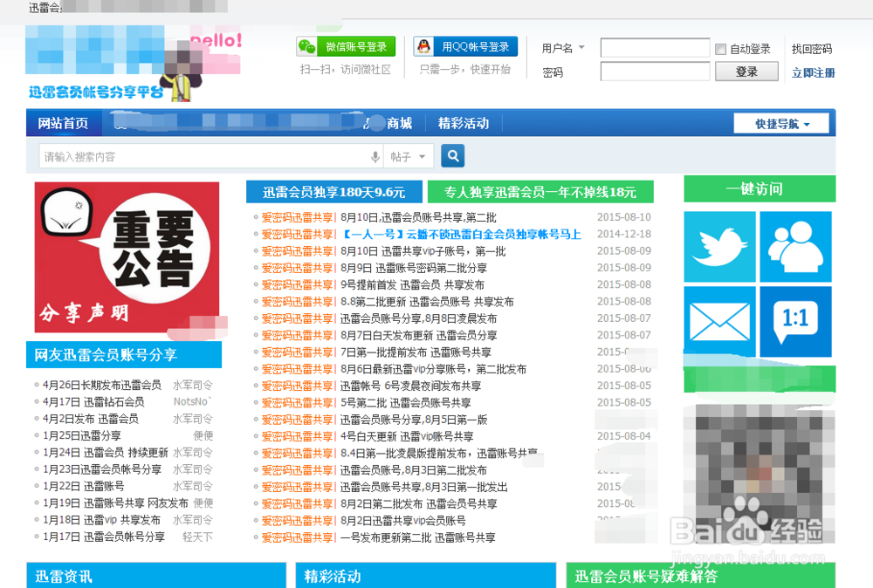
Task: Open the 网友迅雷会员账号分享 section header
Action: pos(124,355)
